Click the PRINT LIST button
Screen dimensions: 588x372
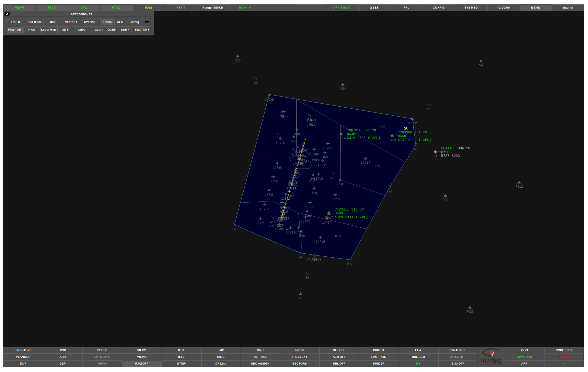click(564, 350)
